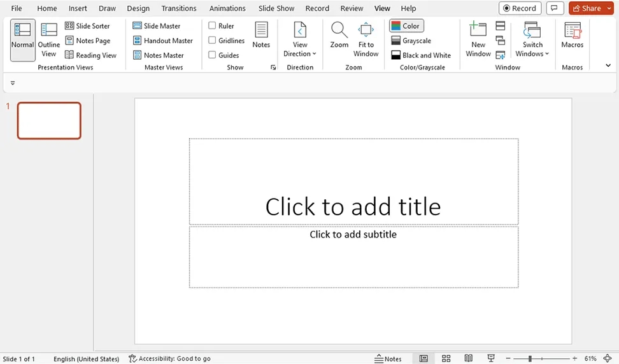Click the Record button
The height and width of the screenshot is (364, 619).
(x=520, y=8)
